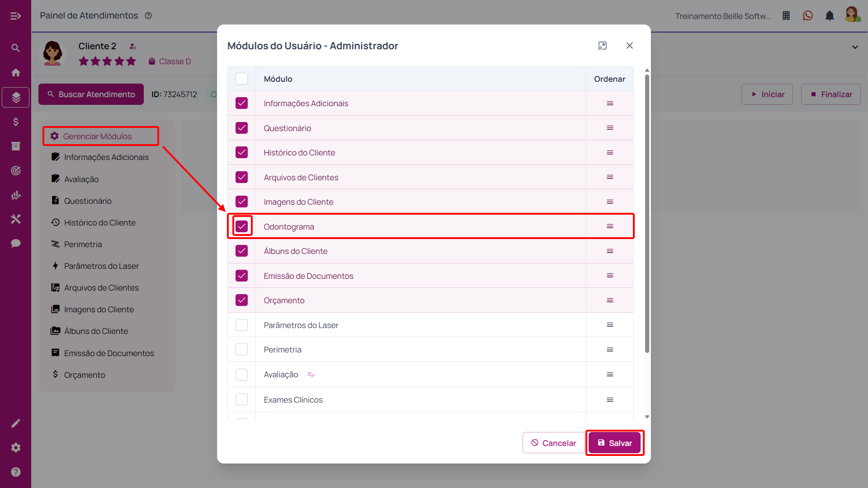Open the chat bubble icon in sidebar

pyautogui.click(x=16, y=243)
